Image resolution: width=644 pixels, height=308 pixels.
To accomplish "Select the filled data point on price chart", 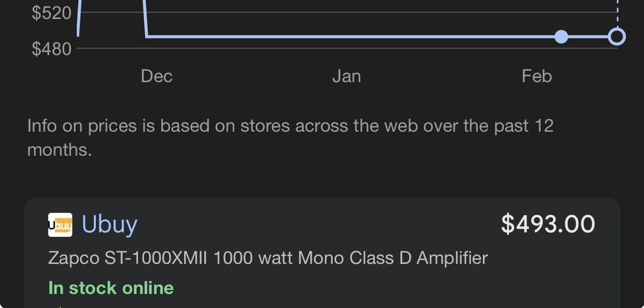I will (561, 37).
